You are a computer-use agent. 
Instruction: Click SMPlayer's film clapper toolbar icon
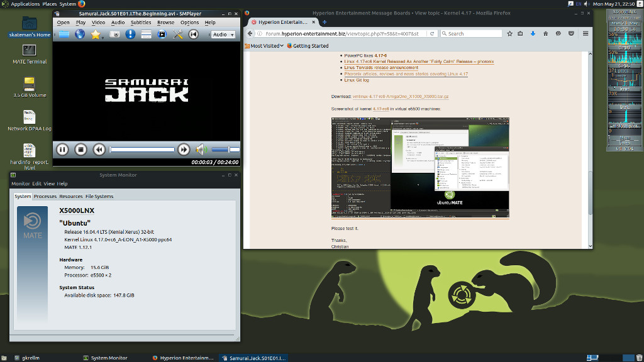(162, 35)
